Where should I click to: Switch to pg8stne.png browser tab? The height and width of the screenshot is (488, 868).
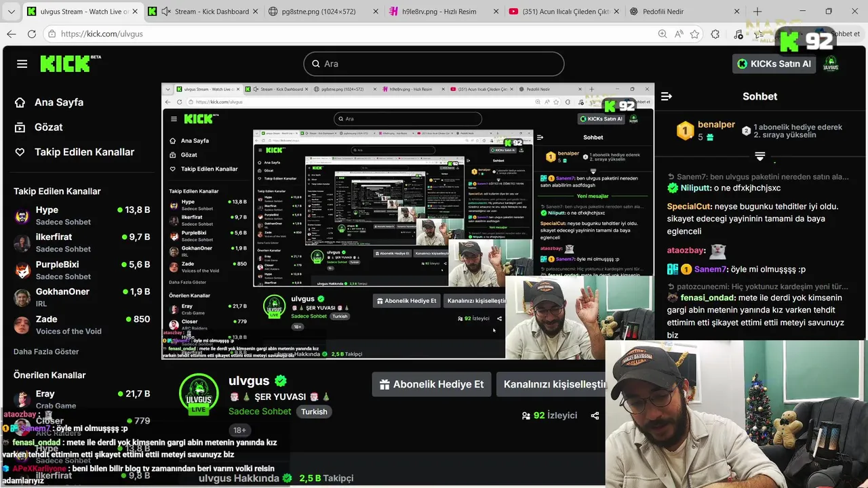[323, 12]
